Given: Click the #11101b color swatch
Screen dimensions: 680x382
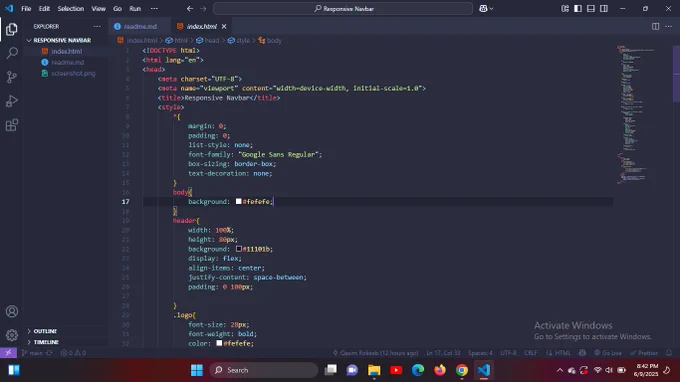Looking at the screenshot, I should tap(239, 249).
